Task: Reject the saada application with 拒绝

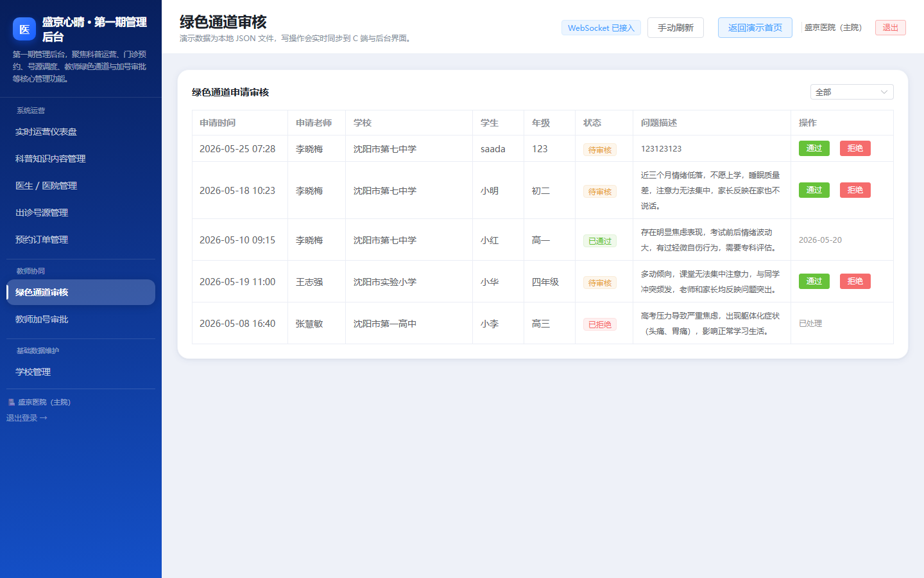Action: [x=855, y=148]
